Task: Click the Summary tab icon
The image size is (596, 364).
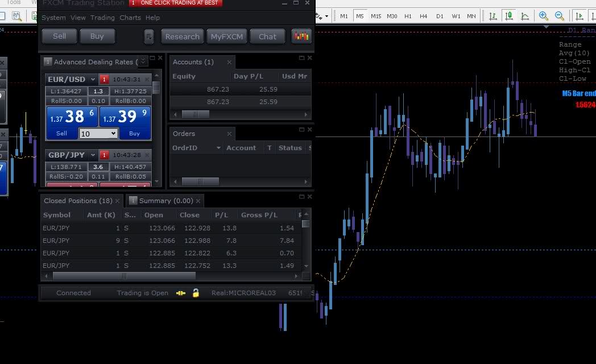Action: pyautogui.click(x=133, y=200)
